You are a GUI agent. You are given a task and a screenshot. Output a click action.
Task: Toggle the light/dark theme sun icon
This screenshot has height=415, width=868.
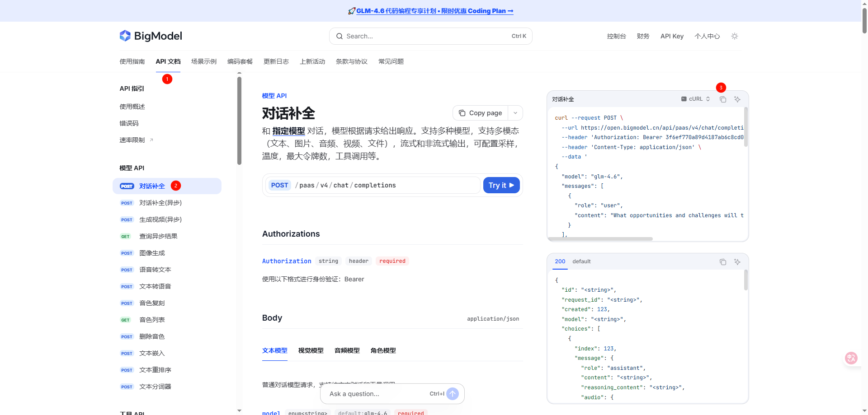click(735, 36)
